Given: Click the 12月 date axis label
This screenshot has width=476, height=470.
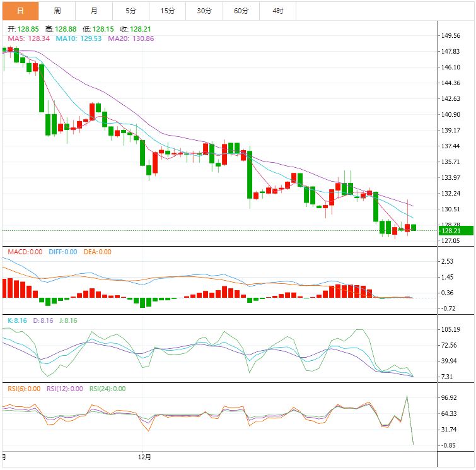Looking at the screenshot, I should coord(144,457).
